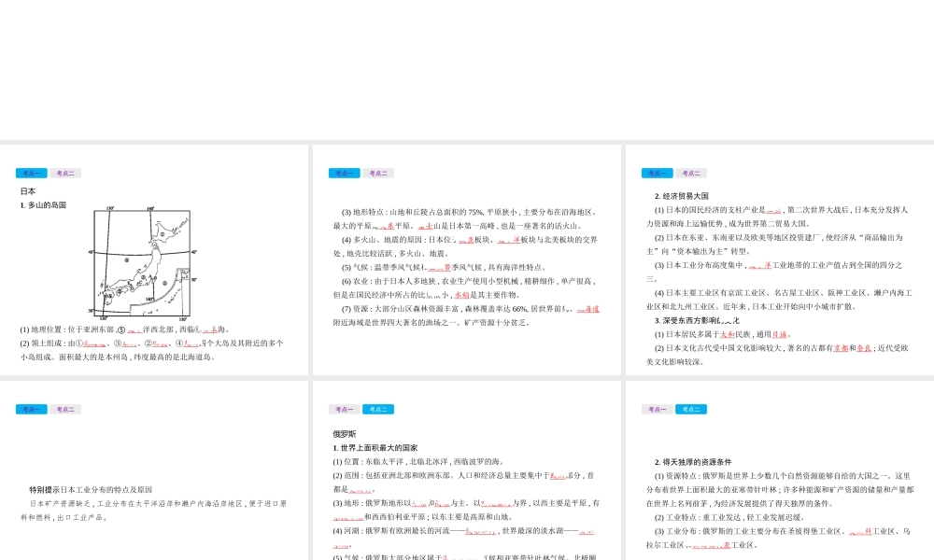Open the slide titled 2. 经济贸易大国
934x560 pixels.
(x=780, y=259)
